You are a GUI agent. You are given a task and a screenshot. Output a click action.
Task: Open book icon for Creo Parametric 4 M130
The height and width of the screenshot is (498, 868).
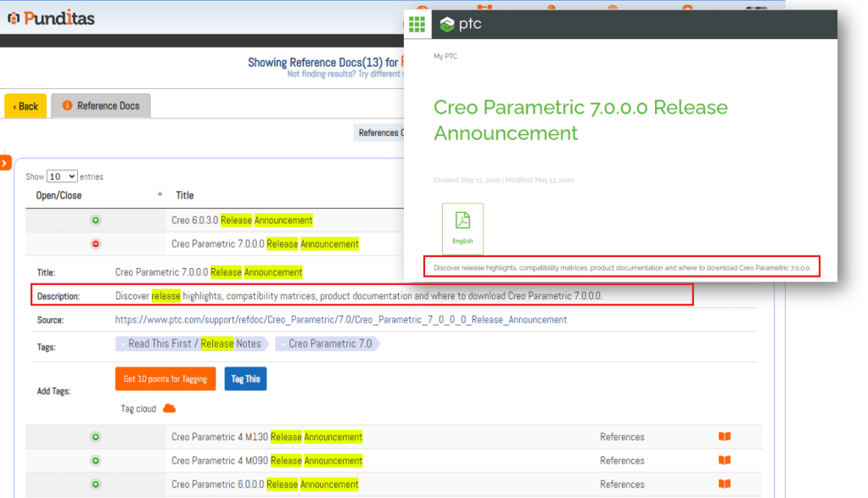(x=724, y=437)
